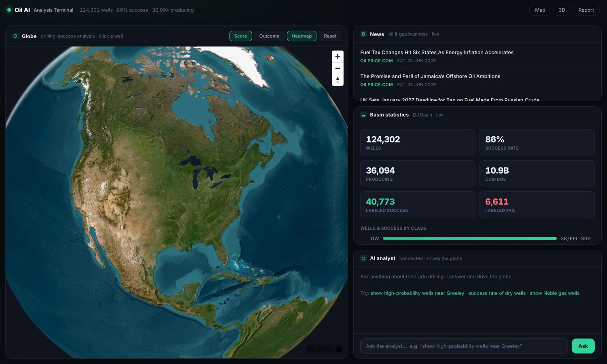Viewport: 607px width, 364px height.
Task: Select the 10.9B Cum BOE stat card
Action: click(537, 174)
